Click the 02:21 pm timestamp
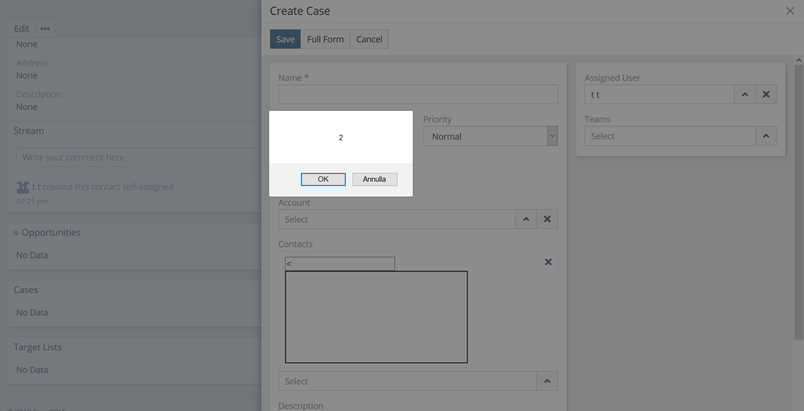Screen dimensions: 804x411 coord(32,201)
